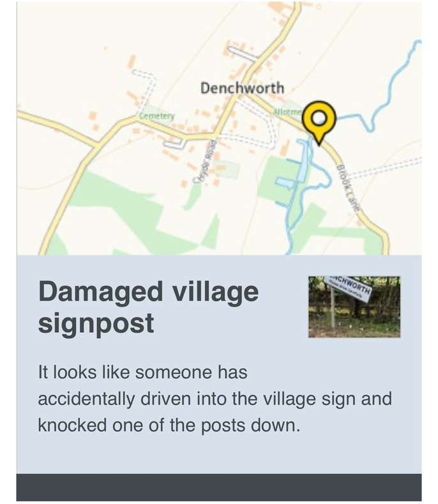Click the light blue pond south of the pin
The image size is (438, 504).
click(x=285, y=183)
